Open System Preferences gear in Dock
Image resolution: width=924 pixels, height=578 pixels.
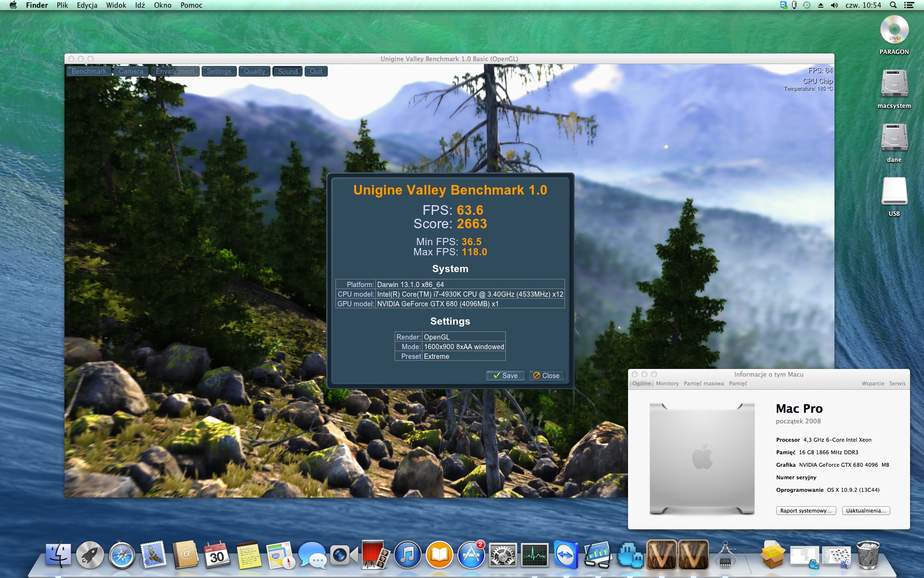(503, 555)
